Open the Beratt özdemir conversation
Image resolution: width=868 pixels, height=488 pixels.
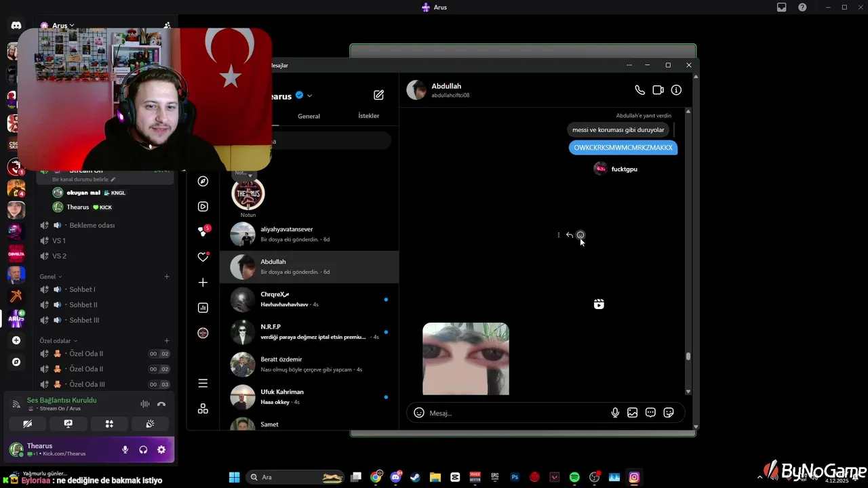[x=309, y=364]
